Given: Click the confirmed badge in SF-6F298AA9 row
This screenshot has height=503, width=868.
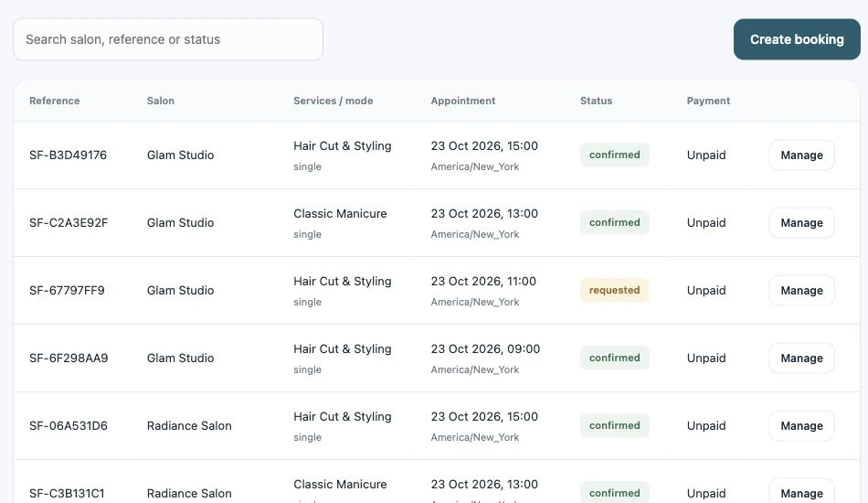Looking at the screenshot, I should coord(615,358).
